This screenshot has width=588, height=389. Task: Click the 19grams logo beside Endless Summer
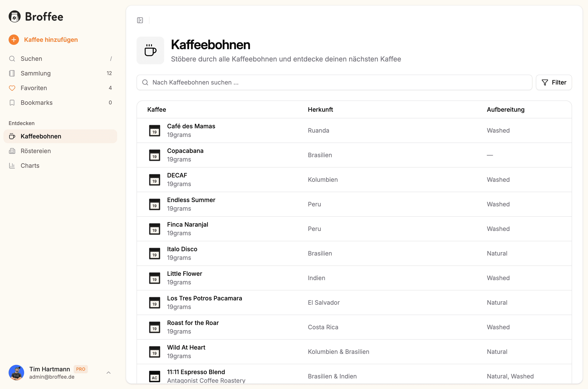click(x=155, y=204)
